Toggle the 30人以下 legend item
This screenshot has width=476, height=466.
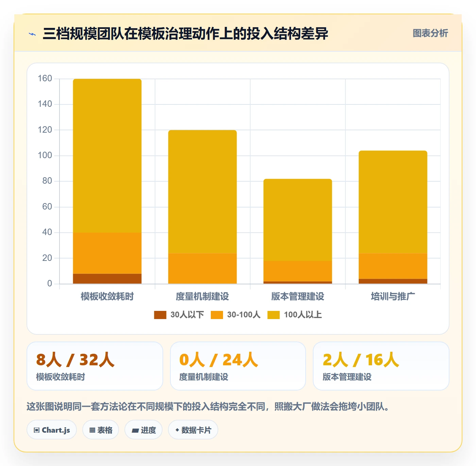click(179, 315)
